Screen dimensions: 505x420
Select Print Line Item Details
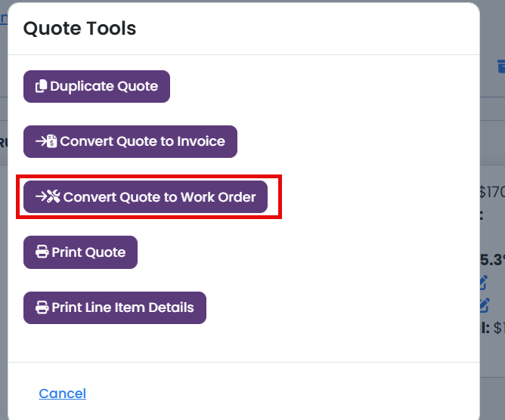pos(115,307)
